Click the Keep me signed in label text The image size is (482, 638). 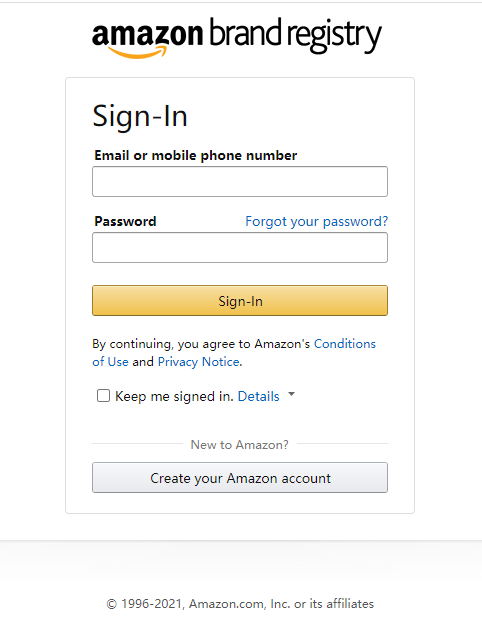(x=174, y=396)
